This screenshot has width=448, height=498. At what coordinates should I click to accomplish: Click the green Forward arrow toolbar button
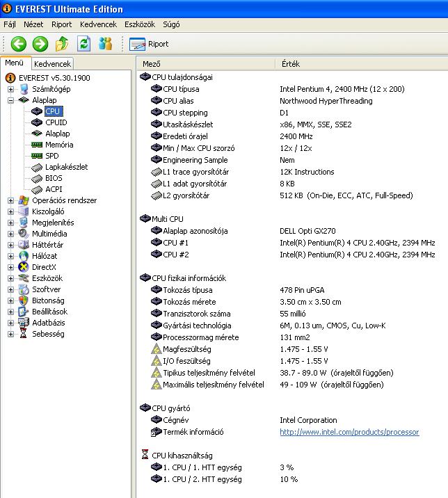[40, 44]
